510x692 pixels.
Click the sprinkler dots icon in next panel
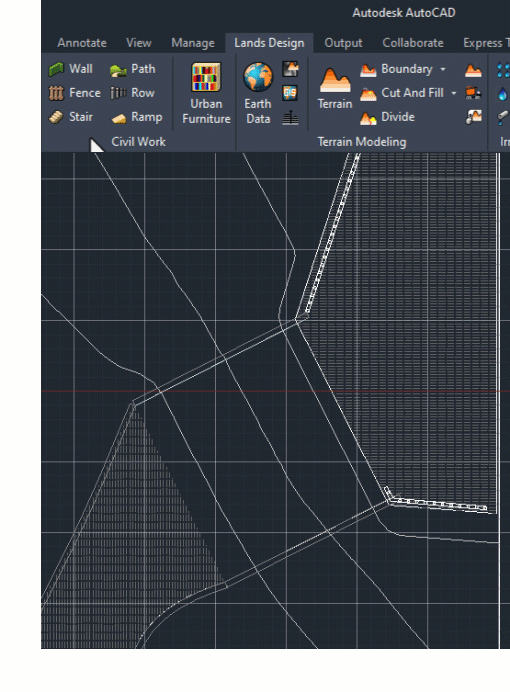[503, 70]
